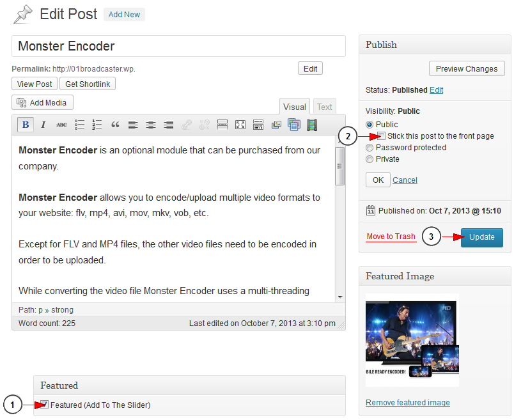Image resolution: width=514 pixels, height=420 pixels.
Task: Insert a blockquote
Action: point(115,125)
